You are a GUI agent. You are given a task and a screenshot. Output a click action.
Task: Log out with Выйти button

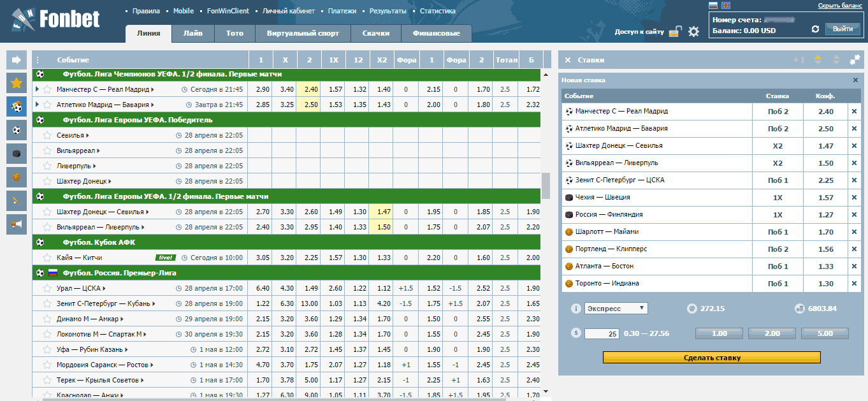click(x=843, y=29)
